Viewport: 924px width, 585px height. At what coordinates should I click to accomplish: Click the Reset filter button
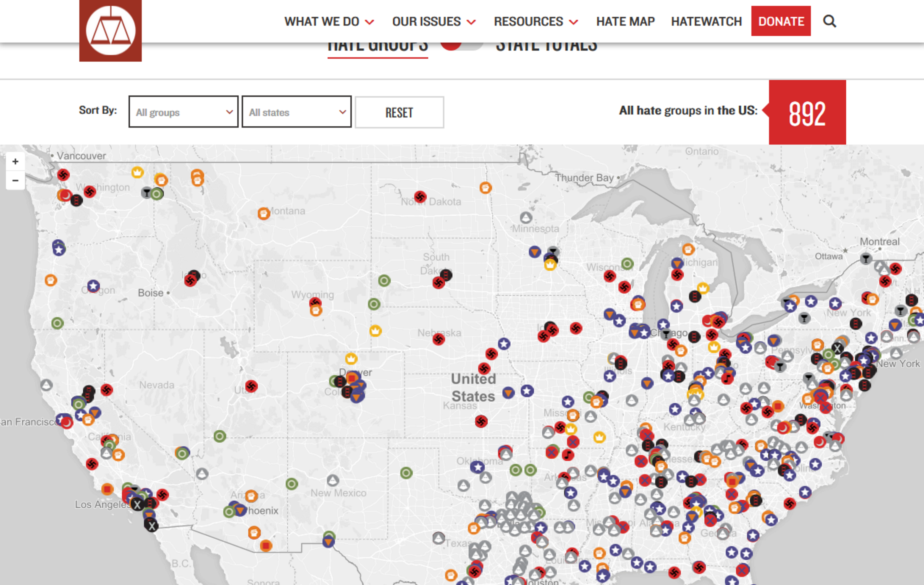(x=399, y=112)
